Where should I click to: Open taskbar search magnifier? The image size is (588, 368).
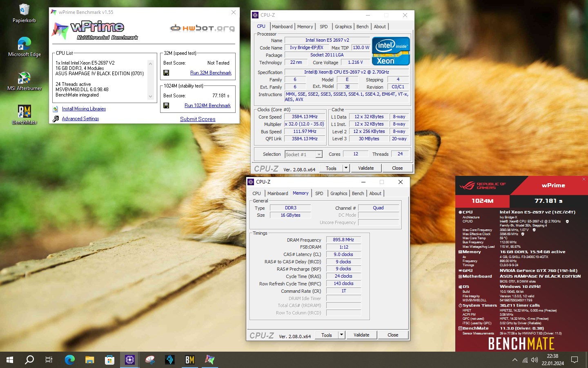[x=29, y=360]
